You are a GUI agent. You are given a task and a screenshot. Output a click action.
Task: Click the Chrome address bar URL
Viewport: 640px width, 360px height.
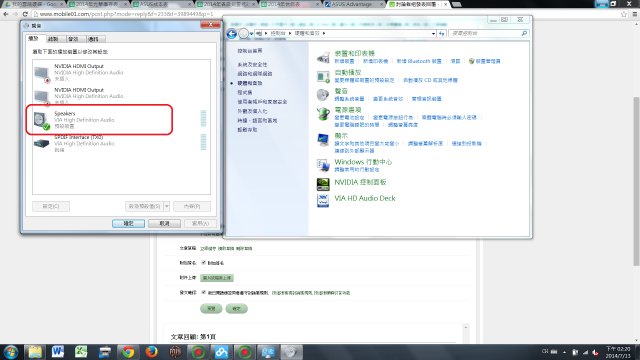pyautogui.click(x=127, y=14)
